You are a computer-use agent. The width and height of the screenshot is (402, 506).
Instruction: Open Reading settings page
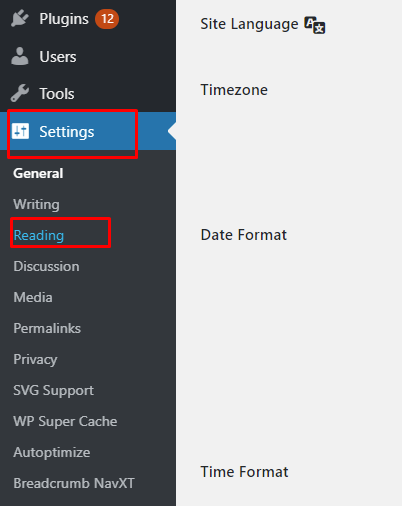pos(39,235)
